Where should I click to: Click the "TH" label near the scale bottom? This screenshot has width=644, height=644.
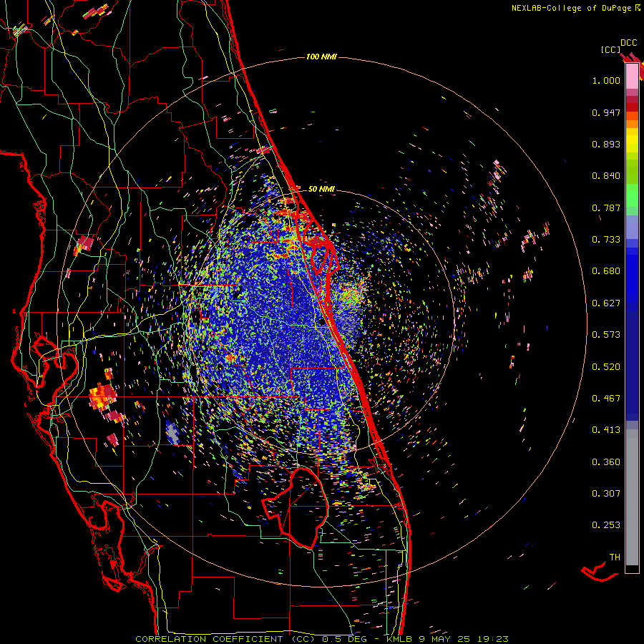(x=615, y=557)
